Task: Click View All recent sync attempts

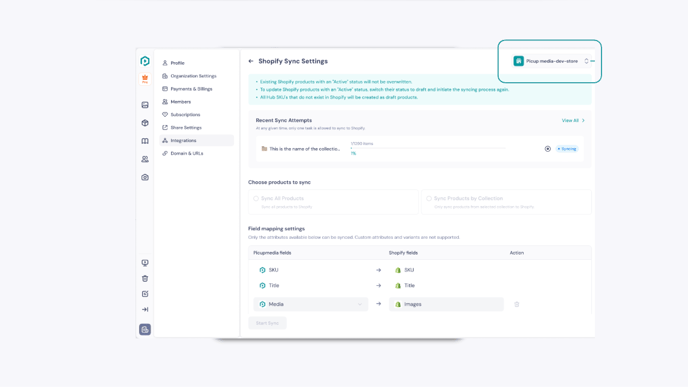Action: coord(573,120)
